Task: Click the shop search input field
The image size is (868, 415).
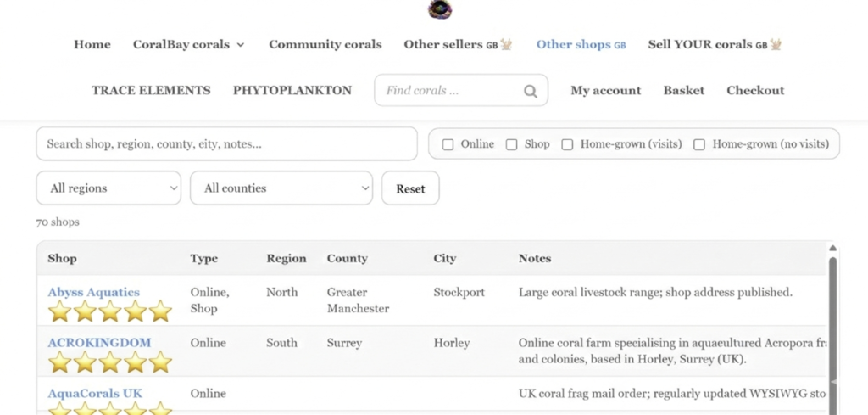Action: pyautogui.click(x=226, y=144)
